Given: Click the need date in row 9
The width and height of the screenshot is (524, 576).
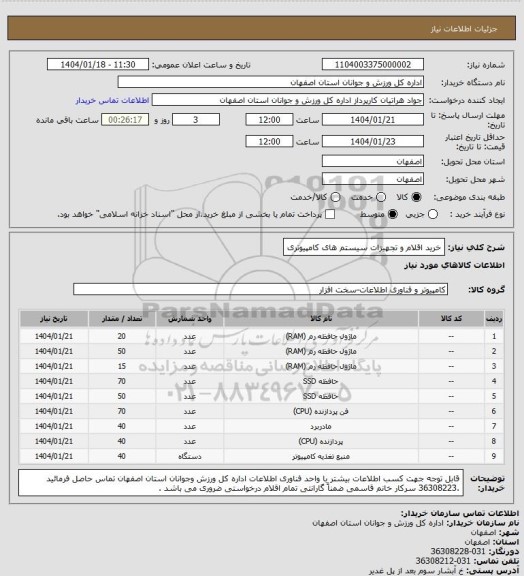Looking at the screenshot, I should coord(54,456).
